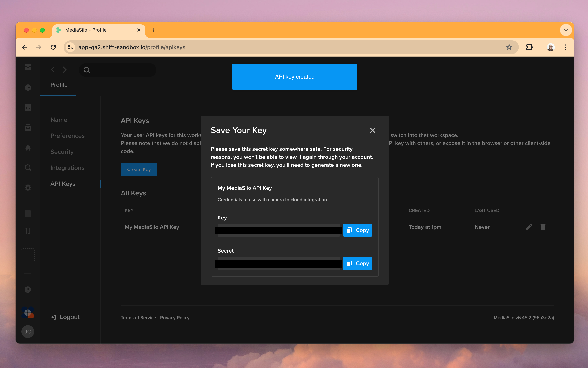Open the JC user avatar at bottom left
This screenshot has width=588, height=368.
(x=28, y=331)
